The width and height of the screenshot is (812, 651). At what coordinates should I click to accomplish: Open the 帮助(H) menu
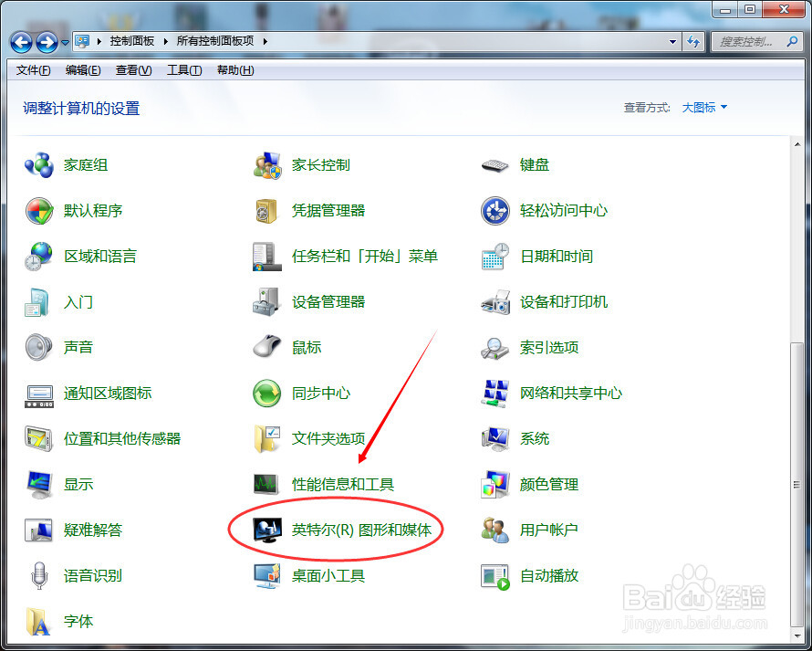point(235,70)
